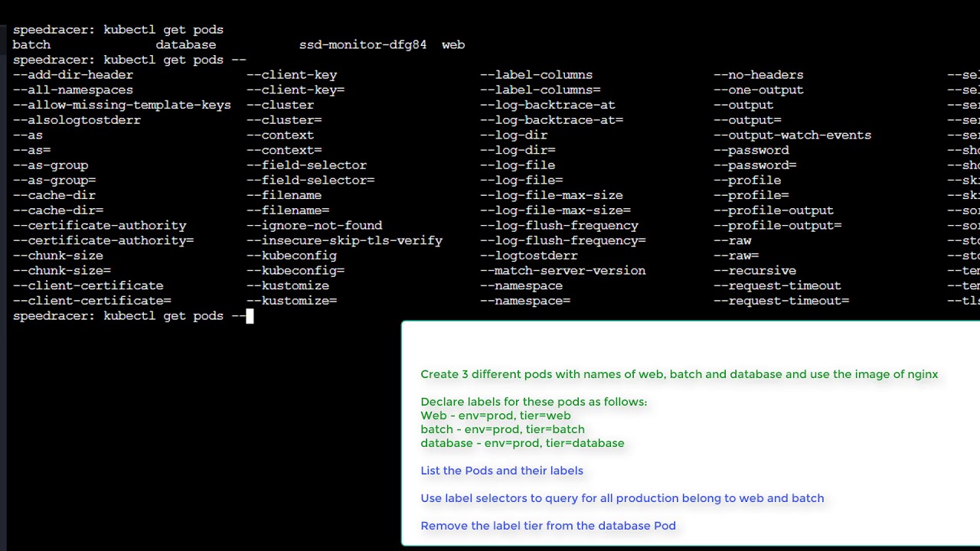980x551 pixels.
Task: Click '--insecure-skip-tls-verify' entry
Action: (345, 240)
